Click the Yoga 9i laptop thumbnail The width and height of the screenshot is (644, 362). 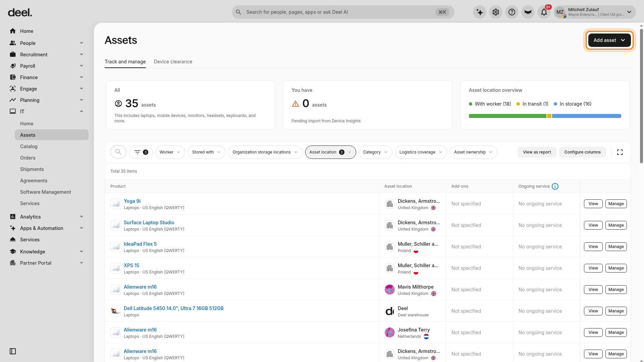(116, 204)
